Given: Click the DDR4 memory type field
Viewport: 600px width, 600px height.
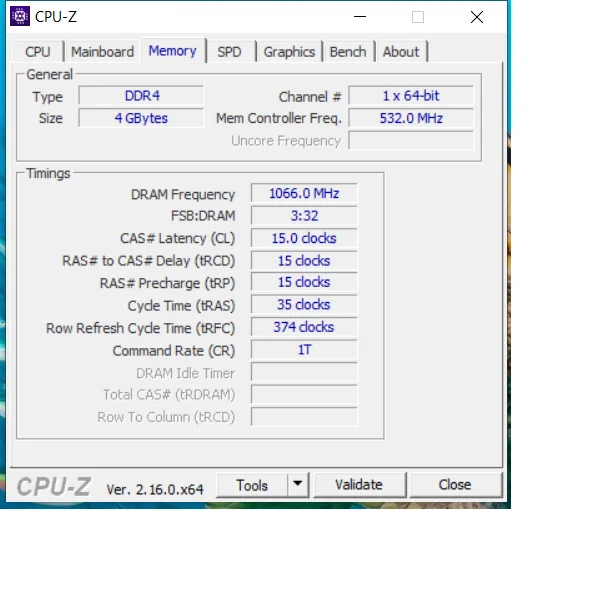Looking at the screenshot, I should 141,96.
